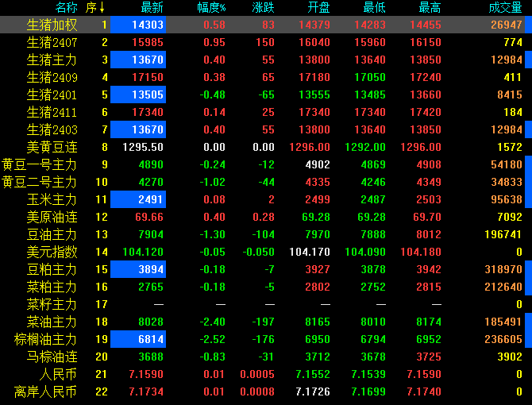Viewport: 532px width, 405px height.
Task: Select the 豆油主力 contract name
Action: pos(52,234)
